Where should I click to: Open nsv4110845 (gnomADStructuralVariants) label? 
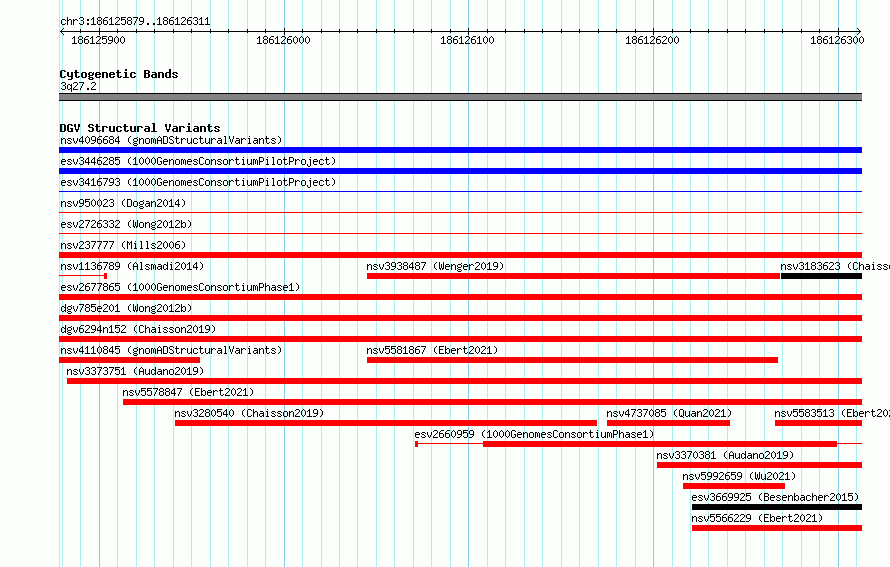(171, 350)
